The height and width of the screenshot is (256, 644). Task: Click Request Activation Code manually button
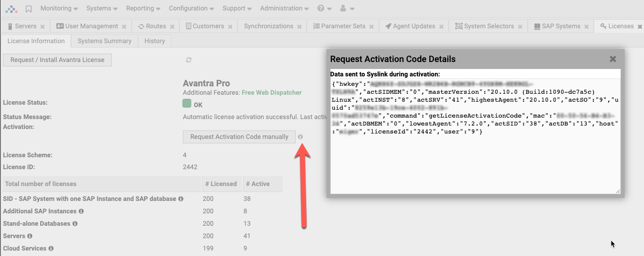(x=240, y=137)
